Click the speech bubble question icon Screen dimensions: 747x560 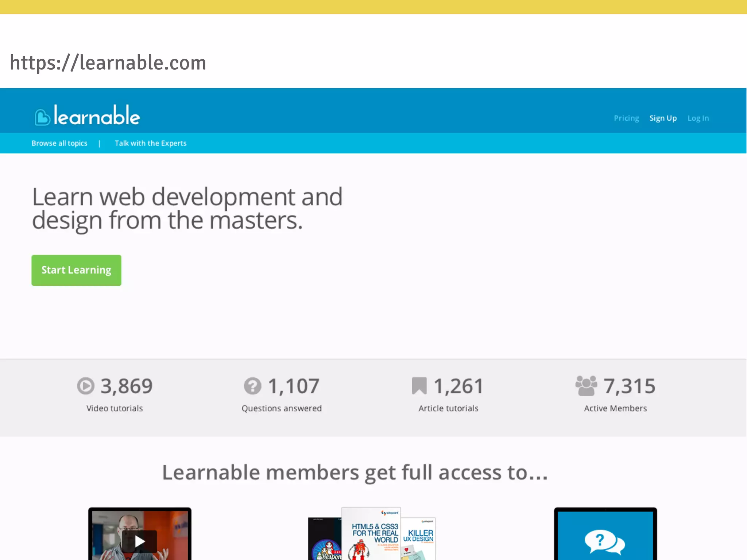tap(605, 542)
